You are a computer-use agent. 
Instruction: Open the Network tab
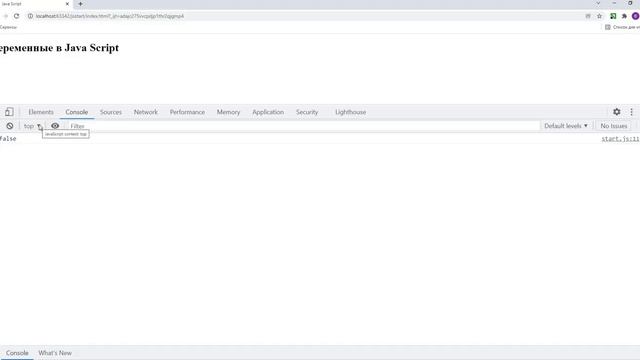146,112
